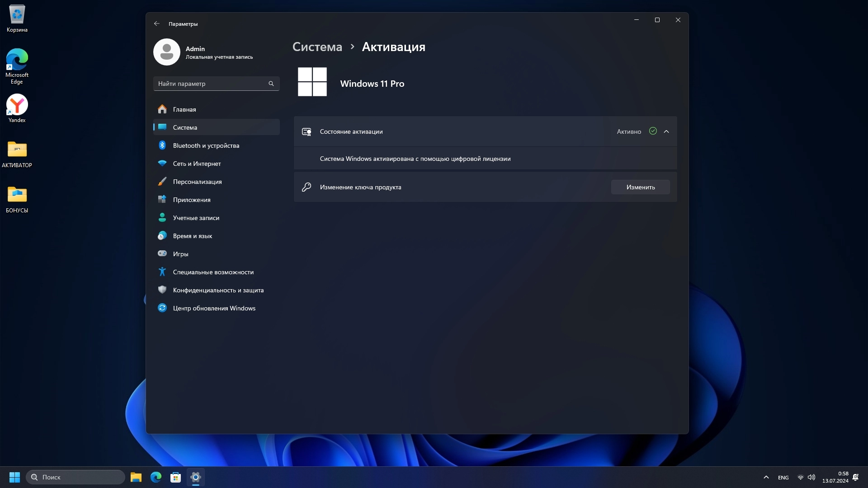Open Bluetooth и устройства settings
Viewport: 868px width, 488px height.
(206, 145)
